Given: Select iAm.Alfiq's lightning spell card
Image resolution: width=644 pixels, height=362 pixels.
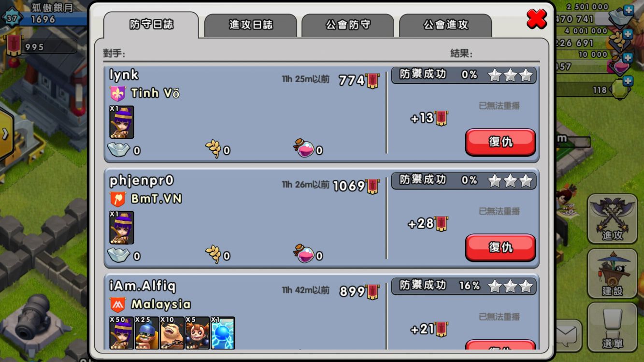Looking at the screenshot, I should (223, 333).
